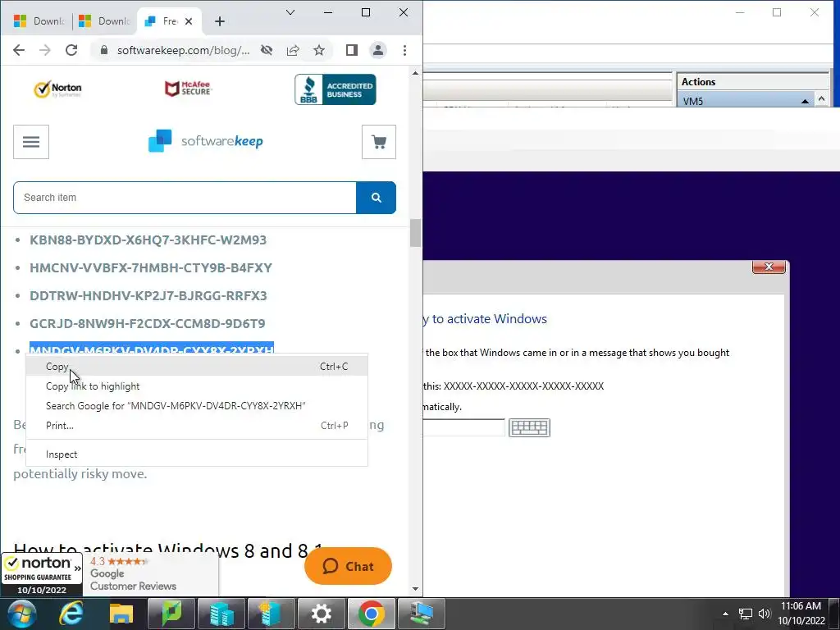Click the blue magnifier search button
840x630 pixels.
click(x=376, y=198)
